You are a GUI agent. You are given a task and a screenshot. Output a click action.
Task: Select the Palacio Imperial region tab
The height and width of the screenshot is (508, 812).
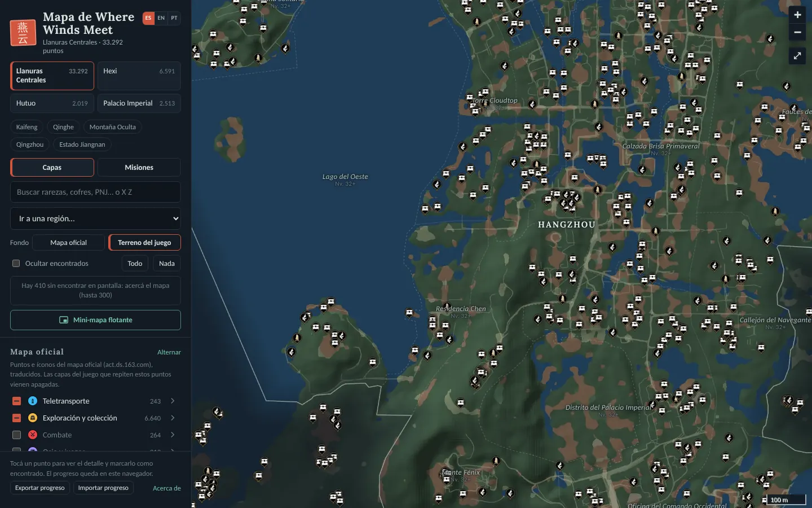click(139, 103)
